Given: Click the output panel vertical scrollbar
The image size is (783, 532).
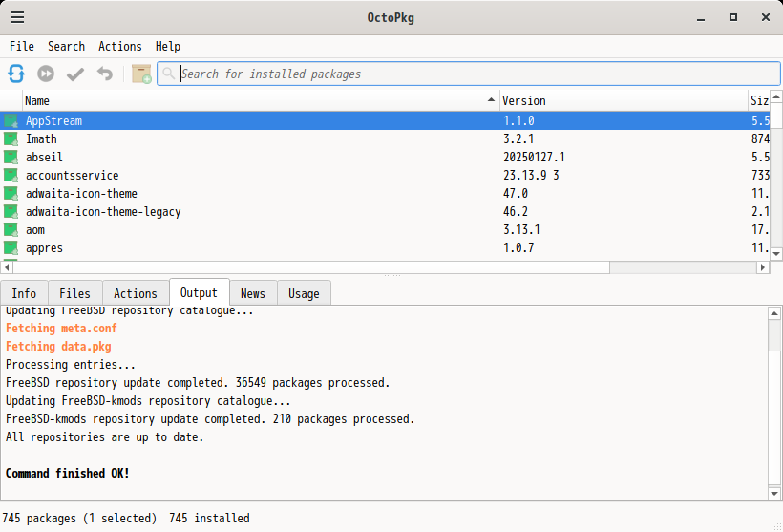Looking at the screenshot, I should (x=774, y=401).
